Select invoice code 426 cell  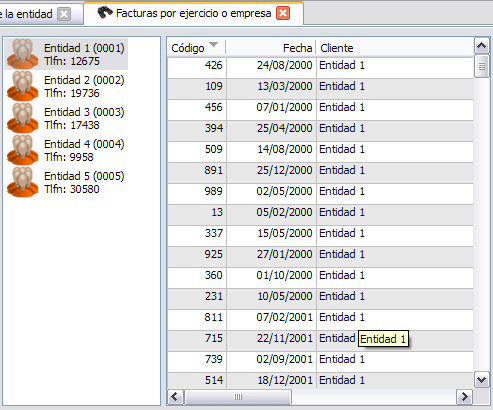tap(197, 68)
